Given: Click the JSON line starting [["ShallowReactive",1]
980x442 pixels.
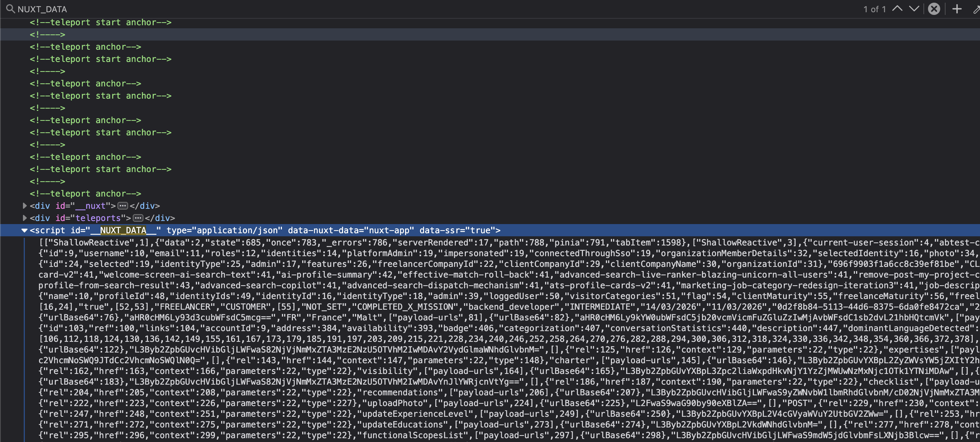Looking at the screenshot, I should (509, 242).
